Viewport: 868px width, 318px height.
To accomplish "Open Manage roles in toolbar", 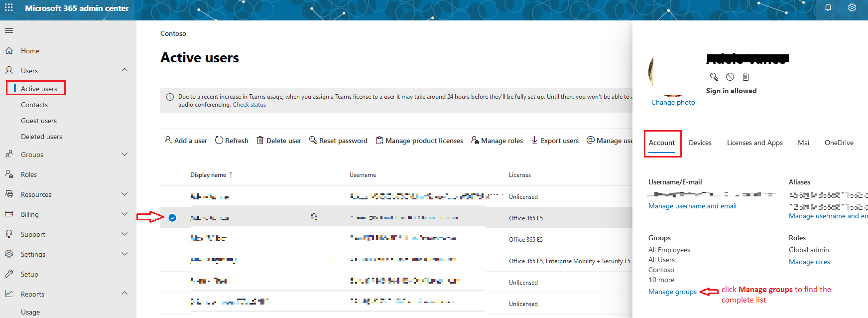I will (x=497, y=141).
